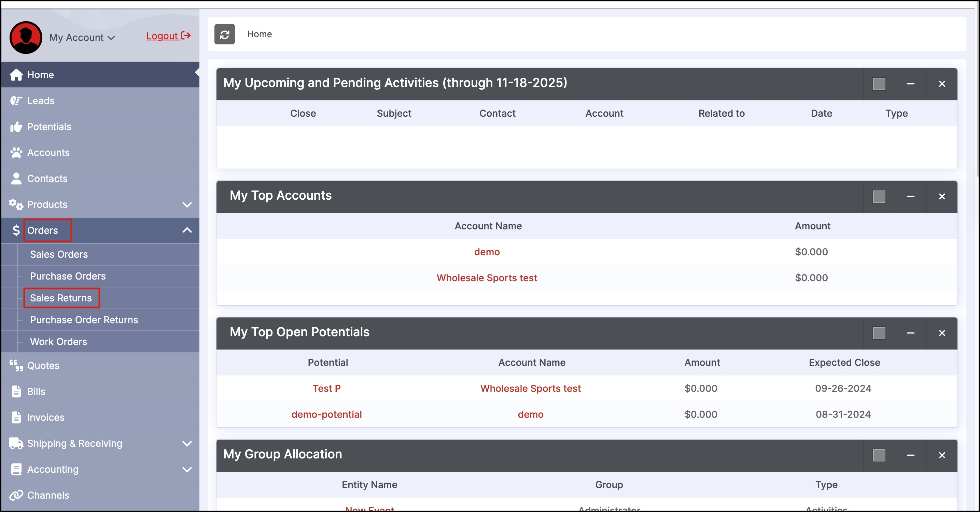The height and width of the screenshot is (512, 980).
Task: Open Sales Returns under Orders
Action: [61, 298]
